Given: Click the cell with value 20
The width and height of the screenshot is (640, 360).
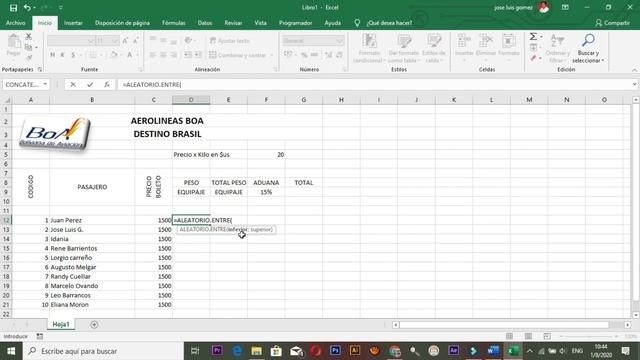Looking at the screenshot, I should click(x=266, y=154).
